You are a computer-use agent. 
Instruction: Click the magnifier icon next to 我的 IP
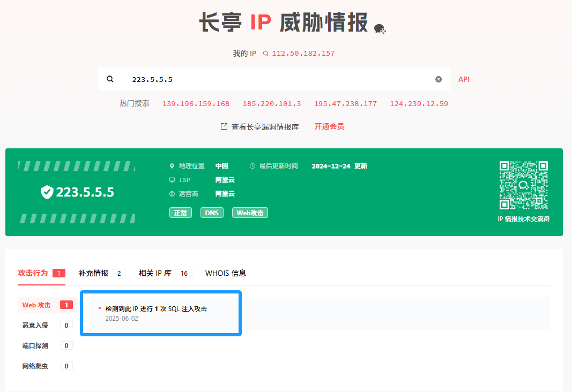tap(266, 54)
